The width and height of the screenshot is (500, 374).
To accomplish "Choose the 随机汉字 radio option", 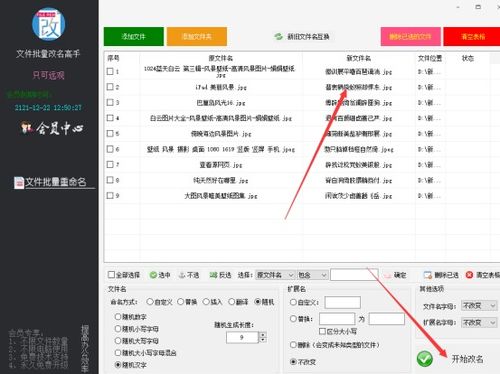I will pyautogui.click(x=118, y=365).
